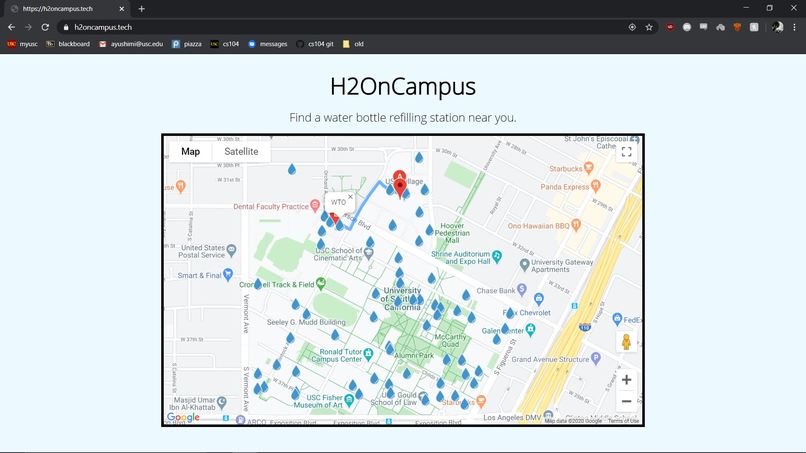
Task: Click the Panda Express pin
Action: [x=596, y=186]
